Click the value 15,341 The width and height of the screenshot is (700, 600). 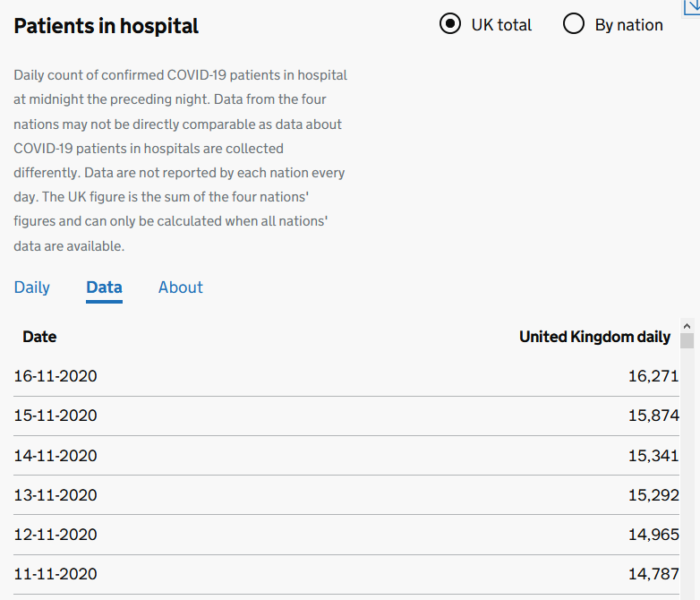coord(653,456)
